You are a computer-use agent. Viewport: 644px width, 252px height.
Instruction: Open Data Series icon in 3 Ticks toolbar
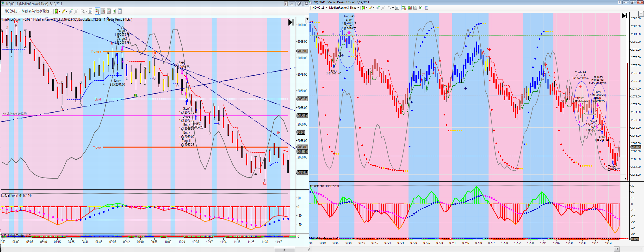tap(410, 8)
